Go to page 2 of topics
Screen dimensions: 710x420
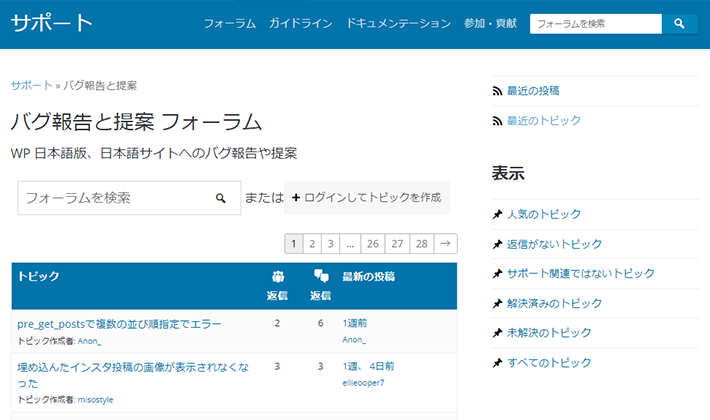pyautogui.click(x=312, y=243)
